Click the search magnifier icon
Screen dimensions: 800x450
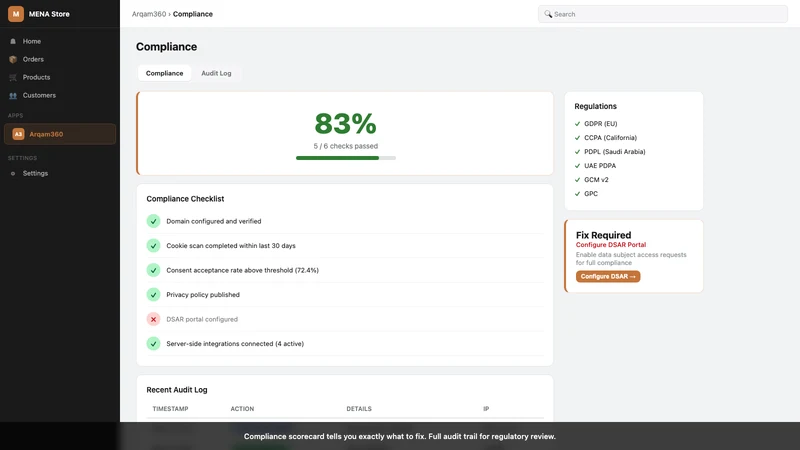tap(547, 14)
